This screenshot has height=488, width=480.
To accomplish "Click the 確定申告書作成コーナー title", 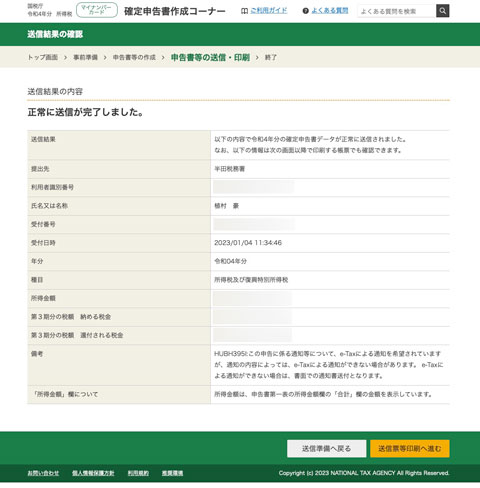I will 175,11.
